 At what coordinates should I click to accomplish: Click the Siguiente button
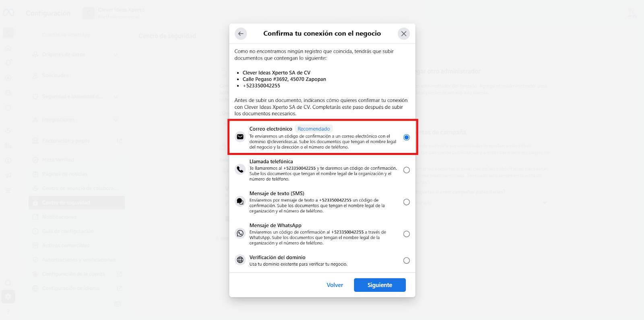click(x=380, y=285)
